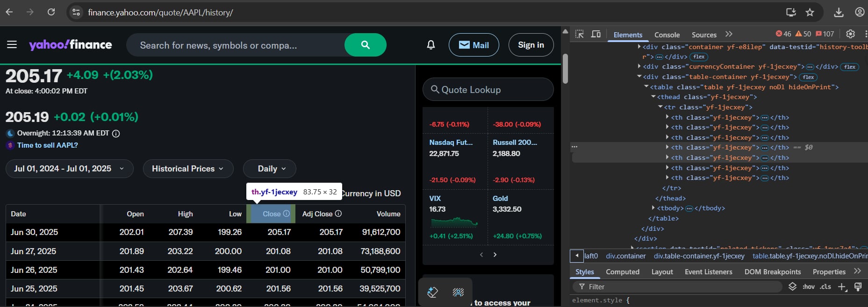Click the new style rule plus icon
The width and height of the screenshot is (868, 307).
pos(842,287)
